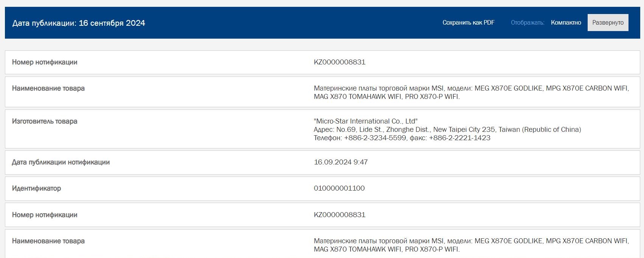Select the 16.09.2024 9:47 timestamp value
This screenshot has width=644, height=258.
340,162
